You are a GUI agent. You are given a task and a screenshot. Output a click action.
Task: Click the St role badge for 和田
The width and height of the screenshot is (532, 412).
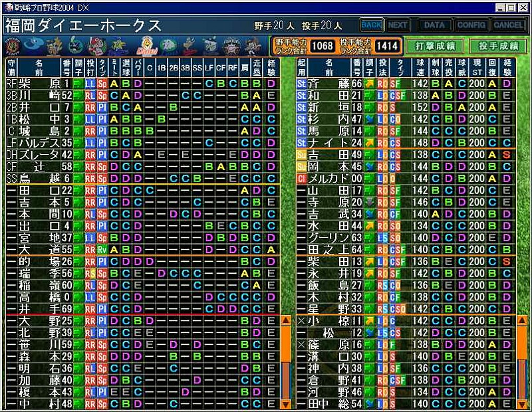coord(301,96)
